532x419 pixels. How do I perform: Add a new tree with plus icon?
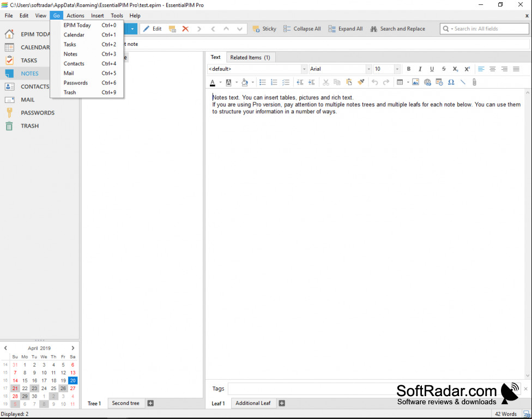tap(150, 403)
